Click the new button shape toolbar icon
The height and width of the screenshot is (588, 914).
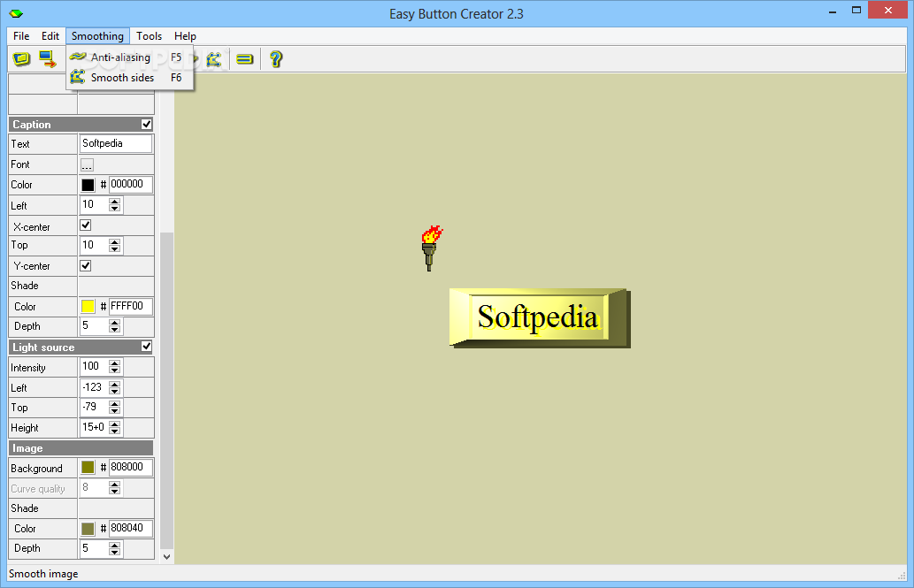pos(21,59)
